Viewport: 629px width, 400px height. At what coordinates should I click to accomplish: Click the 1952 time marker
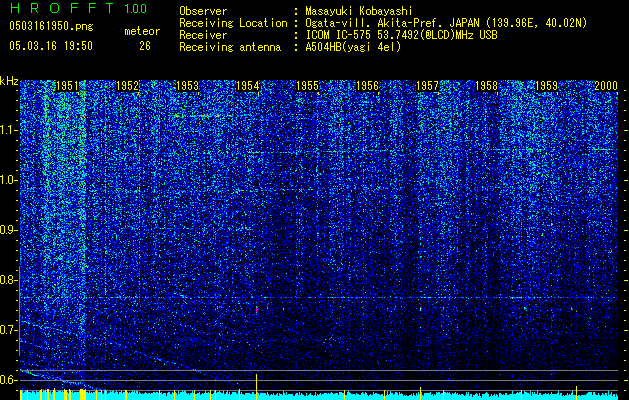tap(128, 86)
